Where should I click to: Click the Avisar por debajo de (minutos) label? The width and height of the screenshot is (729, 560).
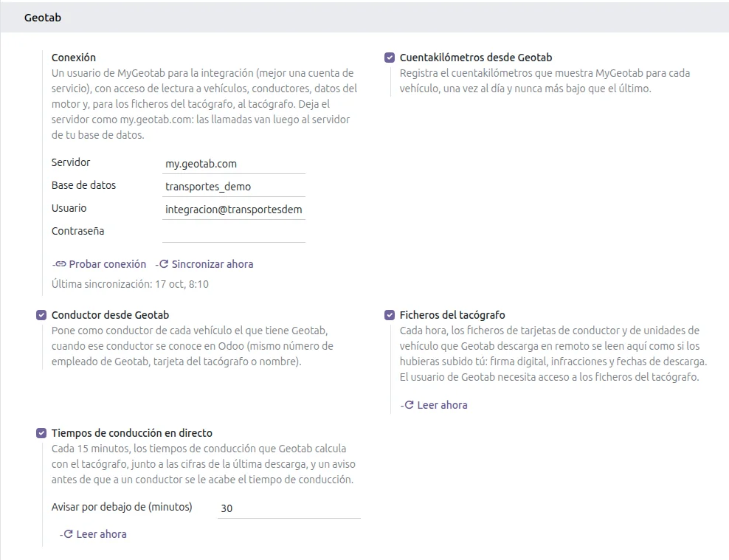coord(122,507)
